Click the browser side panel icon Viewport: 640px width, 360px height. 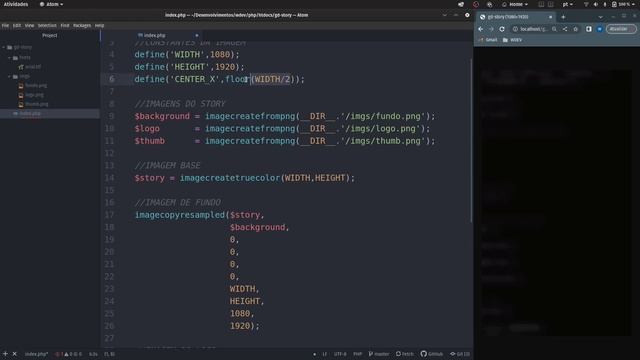[589, 29]
